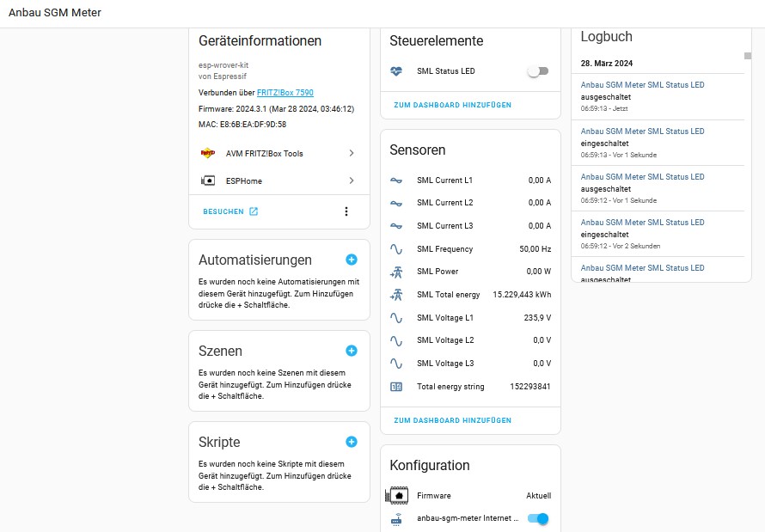Open the three-dot menu in Geräteinformationen
765x532 pixels.
(x=346, y=211)
